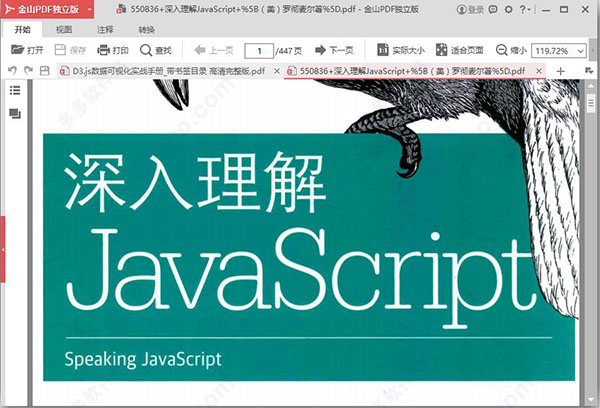Open search with 查找 magnifier icon
This screenshot has width=600, height=408.
[146, 50]
